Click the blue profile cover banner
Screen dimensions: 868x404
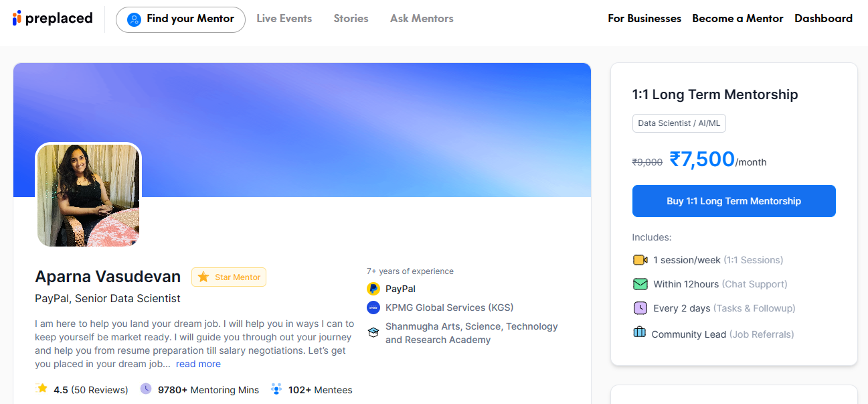pos(302,130)
